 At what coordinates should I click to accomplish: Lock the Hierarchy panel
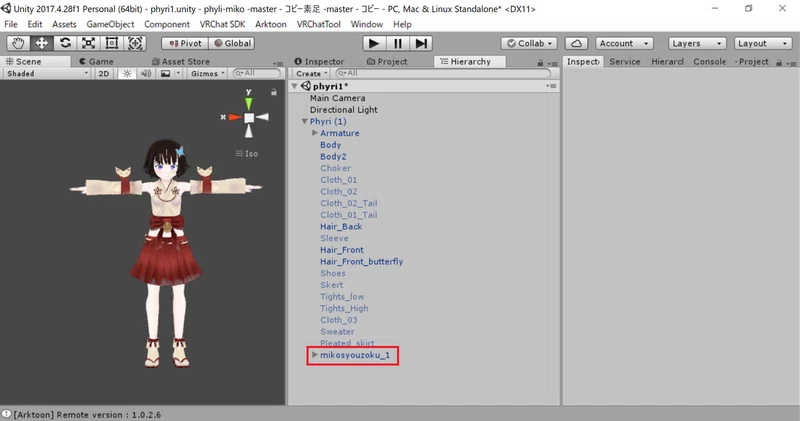[x=540, y=62]
